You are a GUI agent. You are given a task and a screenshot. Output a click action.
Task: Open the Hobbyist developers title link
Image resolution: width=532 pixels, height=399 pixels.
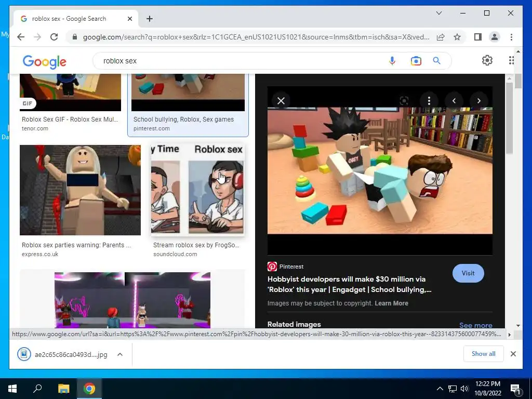[350, 284]
